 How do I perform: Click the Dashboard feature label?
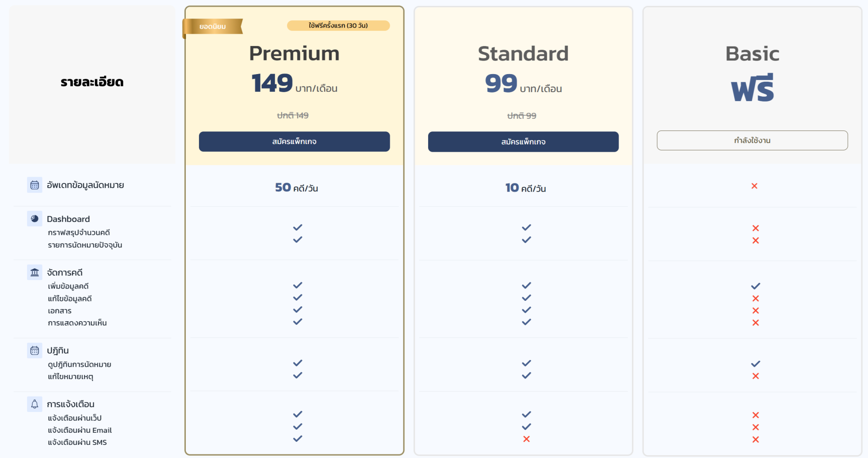[68, 219]
